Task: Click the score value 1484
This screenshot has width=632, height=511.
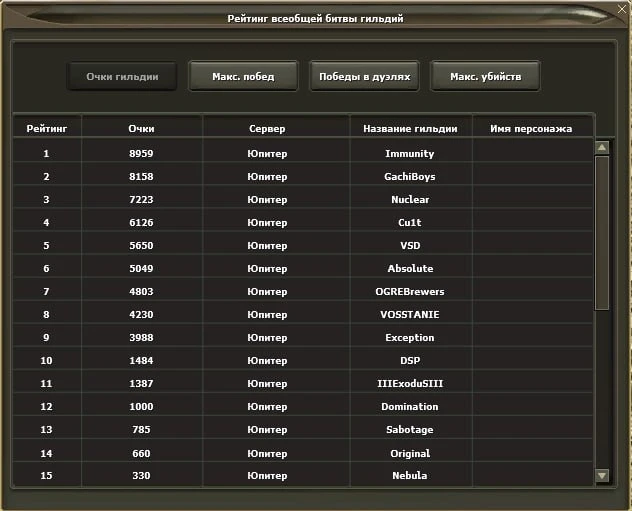Action: [x=141, y=360]
